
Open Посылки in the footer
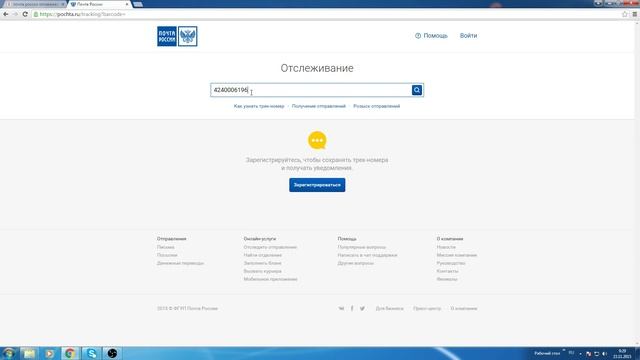click(167, 255)
